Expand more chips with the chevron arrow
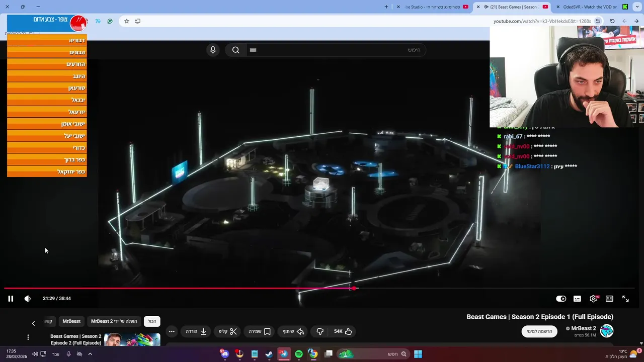Image resolution: width=644 pixels, height=362 pixels. [33, 323]
